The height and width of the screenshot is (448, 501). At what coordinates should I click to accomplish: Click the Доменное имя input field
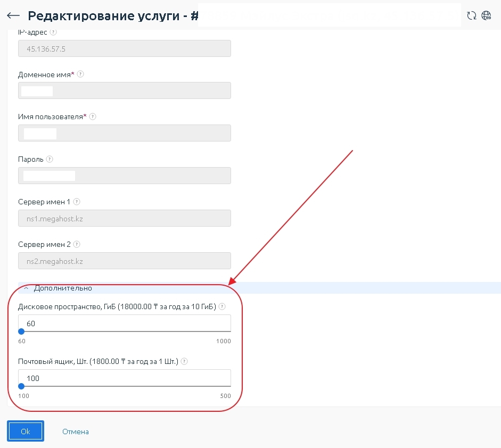[125, 90]
